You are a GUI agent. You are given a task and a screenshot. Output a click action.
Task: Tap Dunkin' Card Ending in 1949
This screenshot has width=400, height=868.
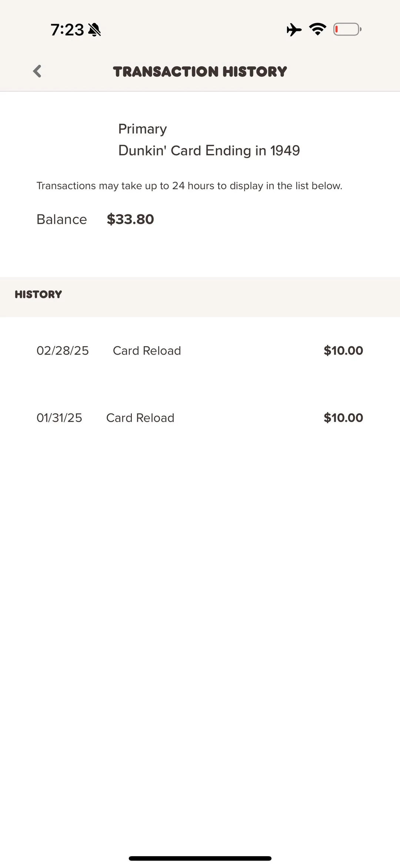point(209,151)
